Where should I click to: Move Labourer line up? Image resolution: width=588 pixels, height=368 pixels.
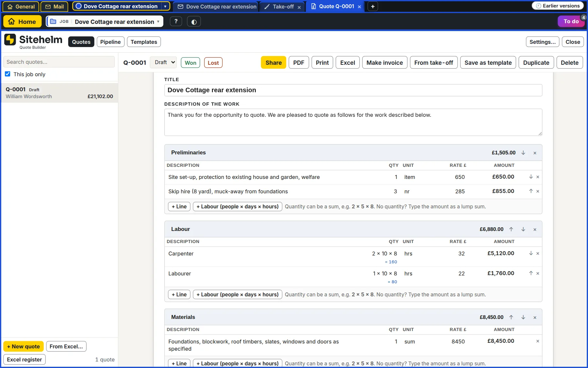pos(531,273)
